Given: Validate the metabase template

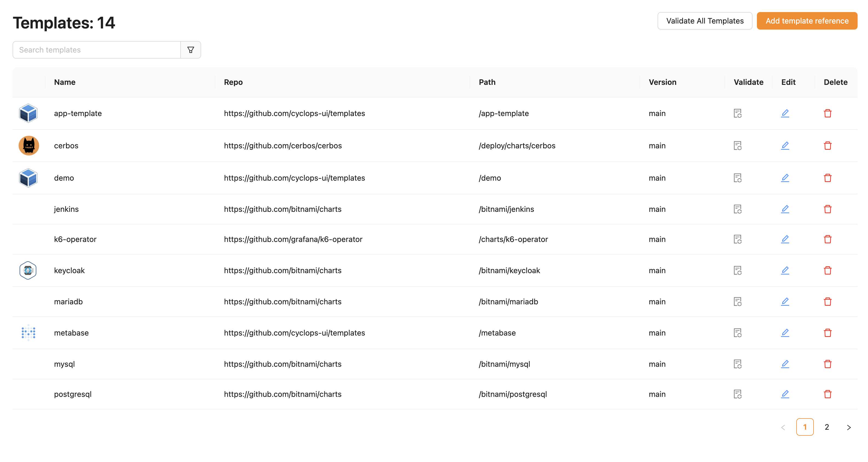Looking at the screenshot, I should click(737, 333).
